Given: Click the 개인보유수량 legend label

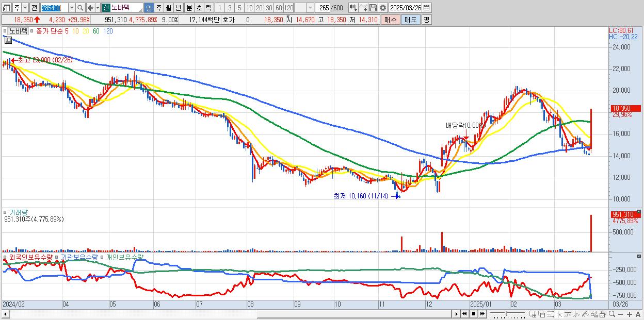Looking at the screenshot, I should pyautogui.click(x=125, y=257).
